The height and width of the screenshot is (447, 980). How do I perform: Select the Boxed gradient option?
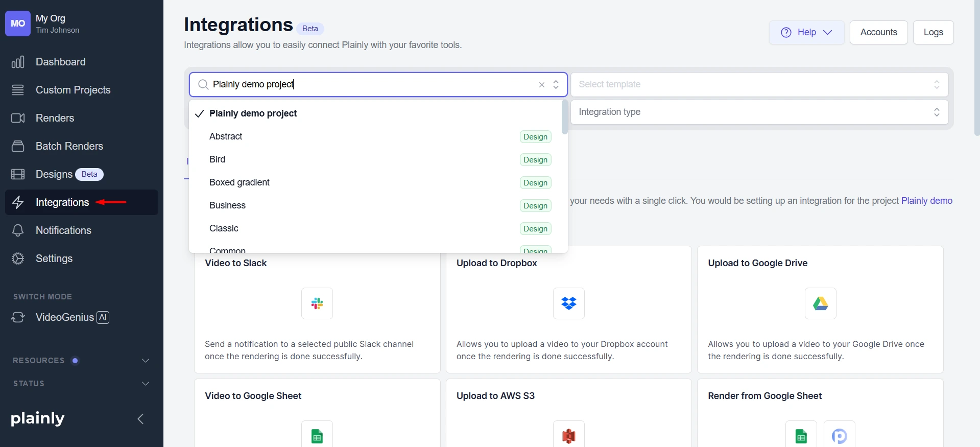click(x=375, y=182)
